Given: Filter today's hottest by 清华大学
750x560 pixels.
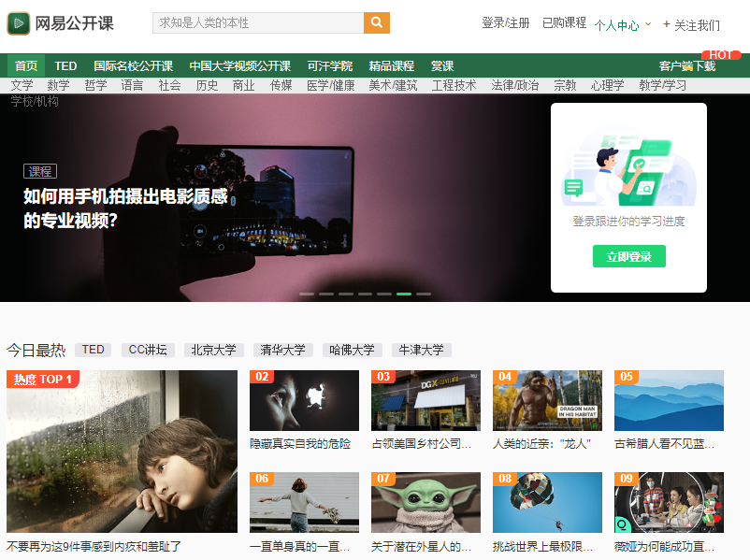Looking at the screenshot, I should pyautogui.click(x=283, y=350).
